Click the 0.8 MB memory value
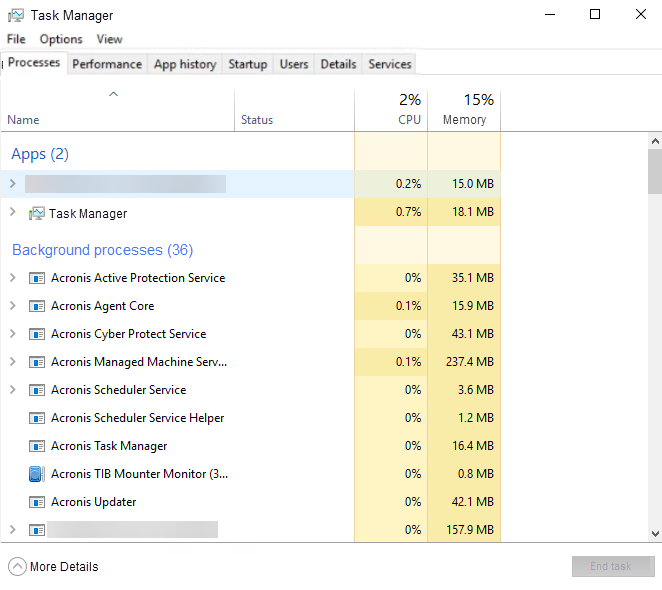The image size is (662, 590). click(476, 474)
